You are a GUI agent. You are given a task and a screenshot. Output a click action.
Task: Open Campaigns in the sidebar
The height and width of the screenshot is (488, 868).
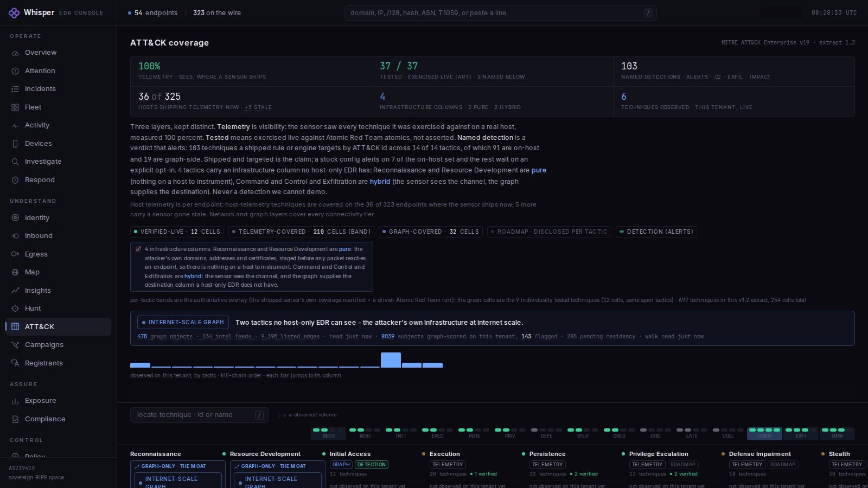(x=58, y=345)
